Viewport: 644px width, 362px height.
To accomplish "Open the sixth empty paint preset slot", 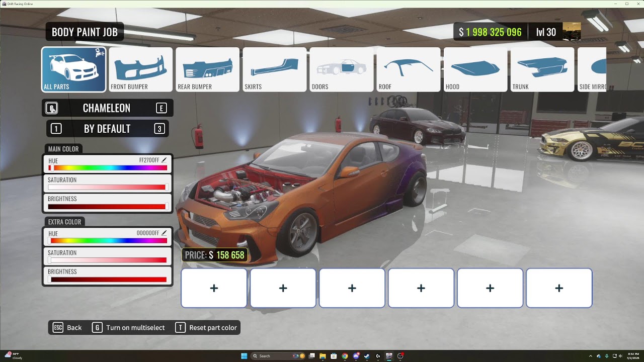I will click(x=559, y=288).
